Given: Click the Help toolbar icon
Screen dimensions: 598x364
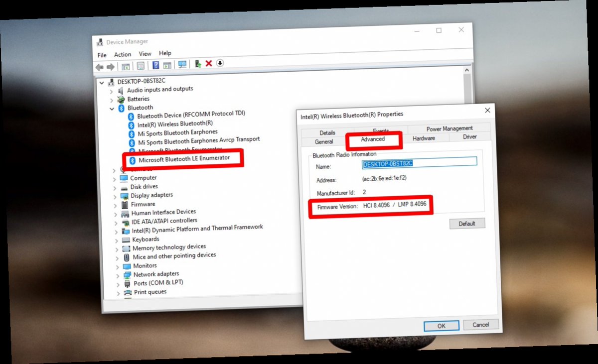Looking at the screenshot, I should (x=155, y=64).
